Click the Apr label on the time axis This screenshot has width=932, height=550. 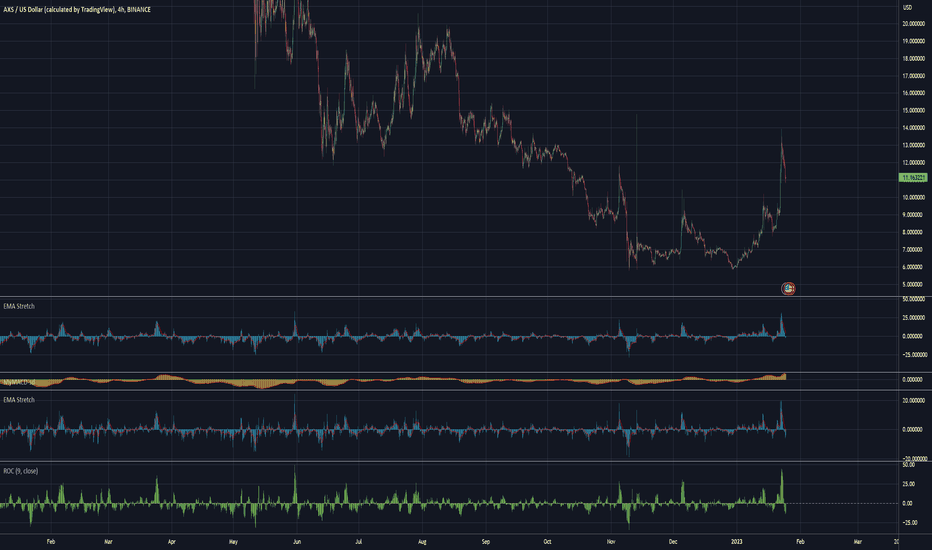coord(172,542)
